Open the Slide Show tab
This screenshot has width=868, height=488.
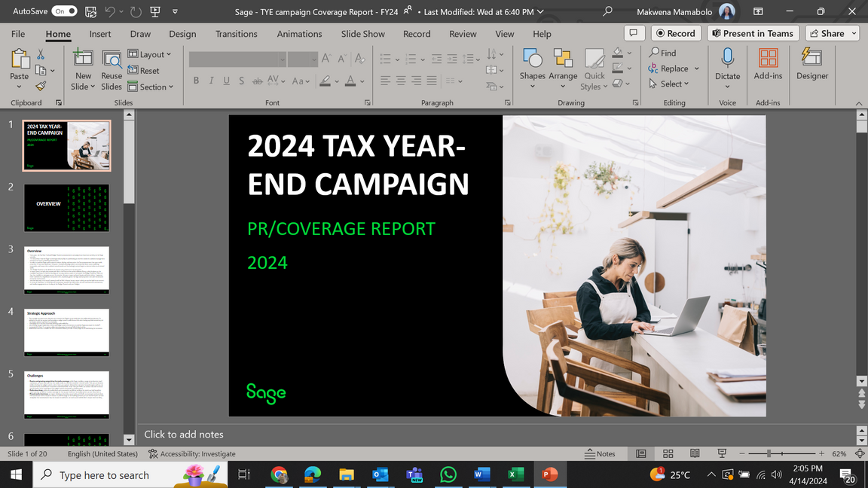[x=363, y=34]
